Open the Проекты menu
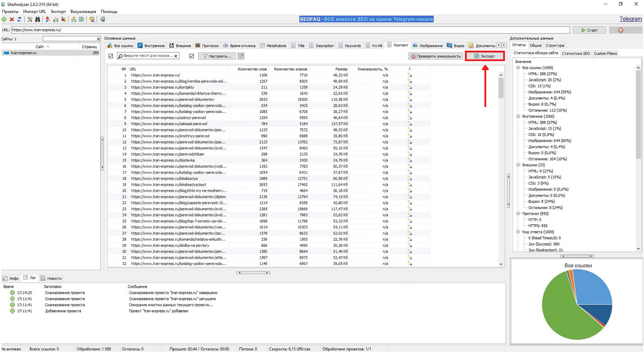The image size is (644, 352). coord(10,11)
